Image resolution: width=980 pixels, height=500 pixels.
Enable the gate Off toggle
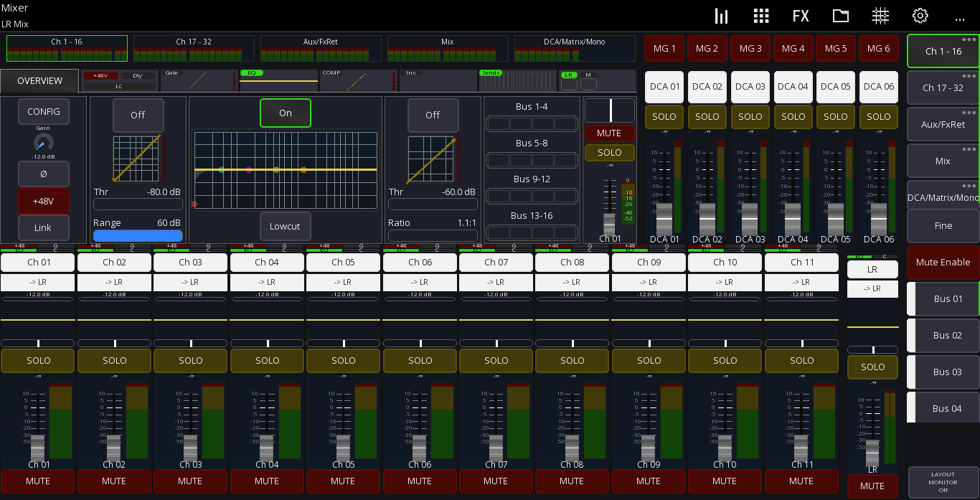pyautogui.click(x=138, y=115)
